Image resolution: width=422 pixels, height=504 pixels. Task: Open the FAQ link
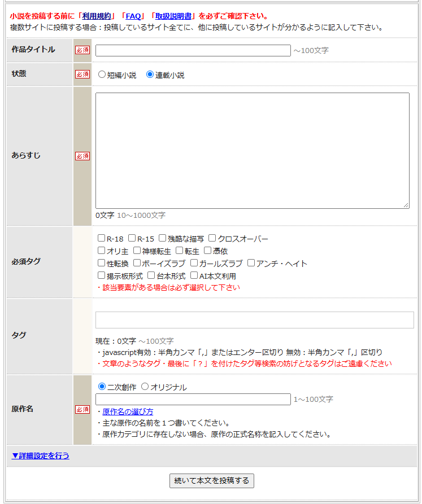click(133, 16)
